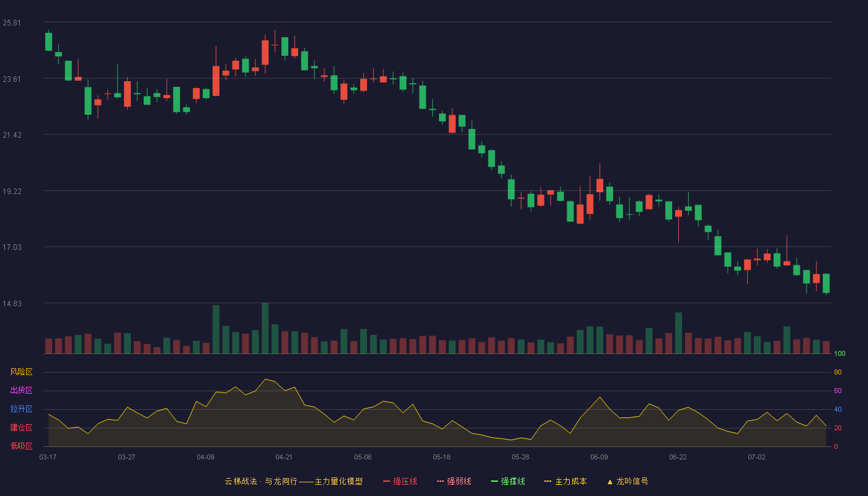868x496 pixels.
Task: Click the 21.42 price axis label
Action: click(x=12, y=135)
